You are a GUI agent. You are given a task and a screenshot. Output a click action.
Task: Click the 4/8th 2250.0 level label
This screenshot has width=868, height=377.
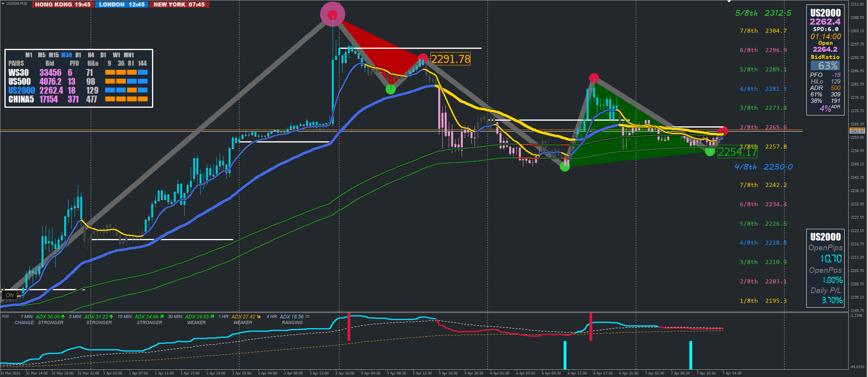pos(764,167)
